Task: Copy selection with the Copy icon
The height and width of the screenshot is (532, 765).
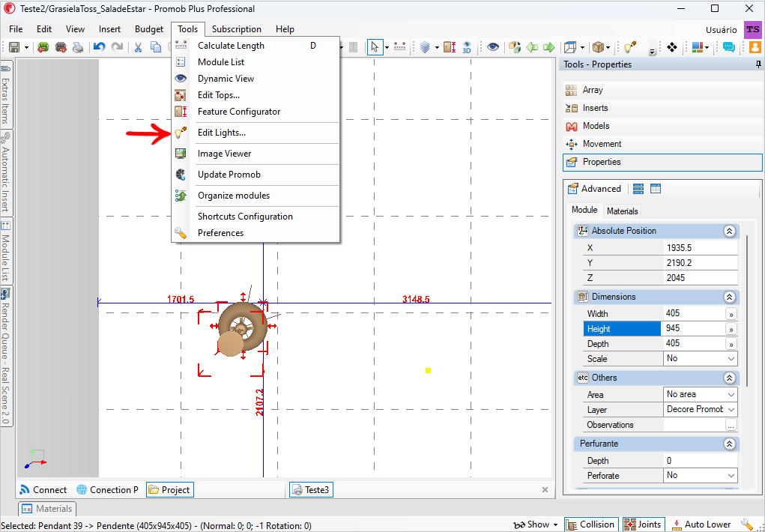Action: point(156,47)
